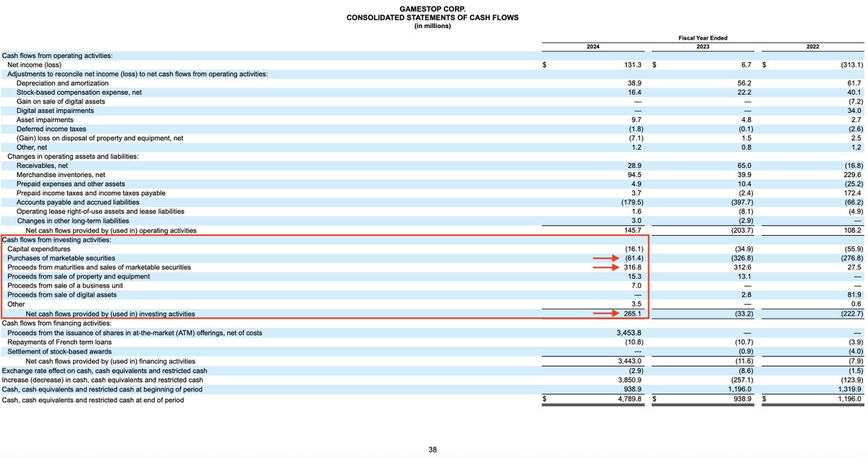Select the 131.3 net income value

pyautogui.click(x=634, y=64)
